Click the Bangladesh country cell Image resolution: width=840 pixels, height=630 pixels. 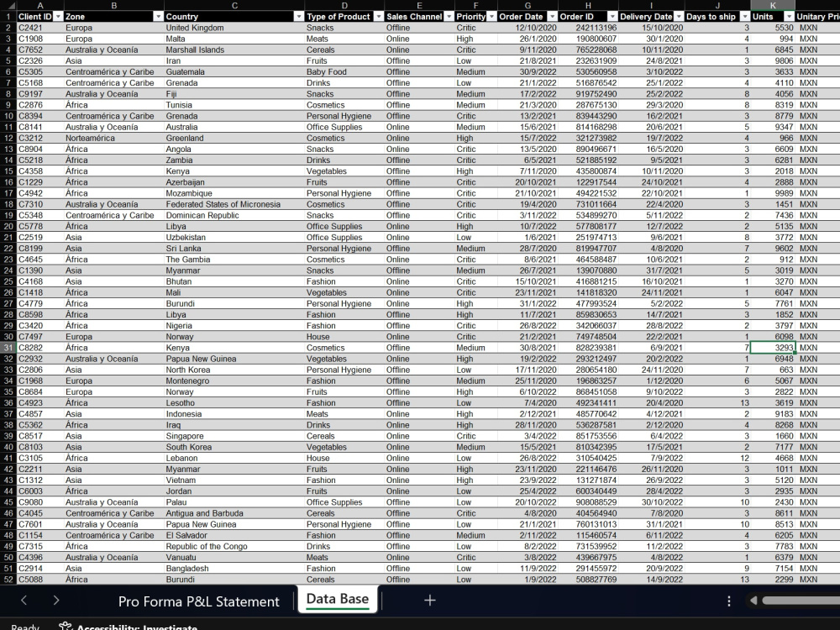coord(234,569)
